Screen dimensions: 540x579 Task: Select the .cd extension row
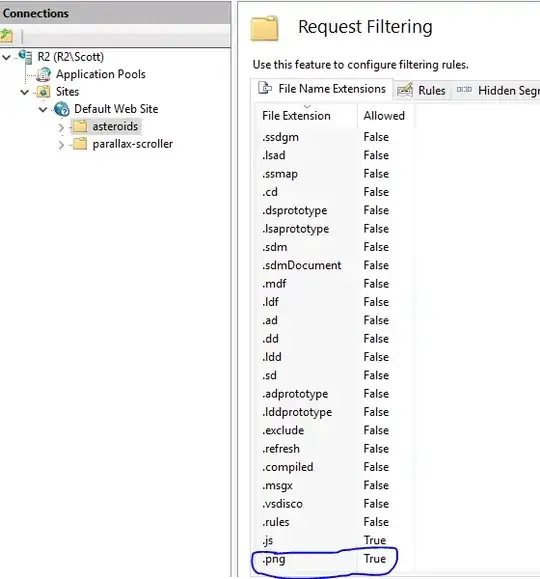tap(334, 192)
